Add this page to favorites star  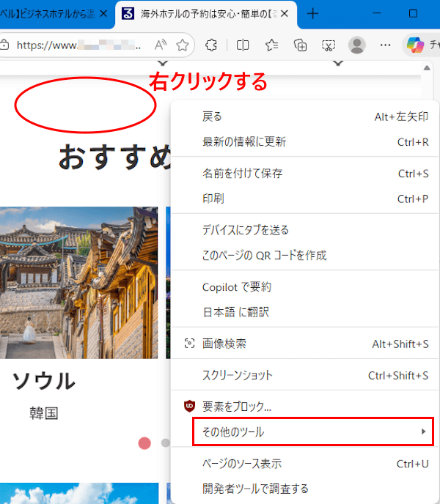click(183, 45)
